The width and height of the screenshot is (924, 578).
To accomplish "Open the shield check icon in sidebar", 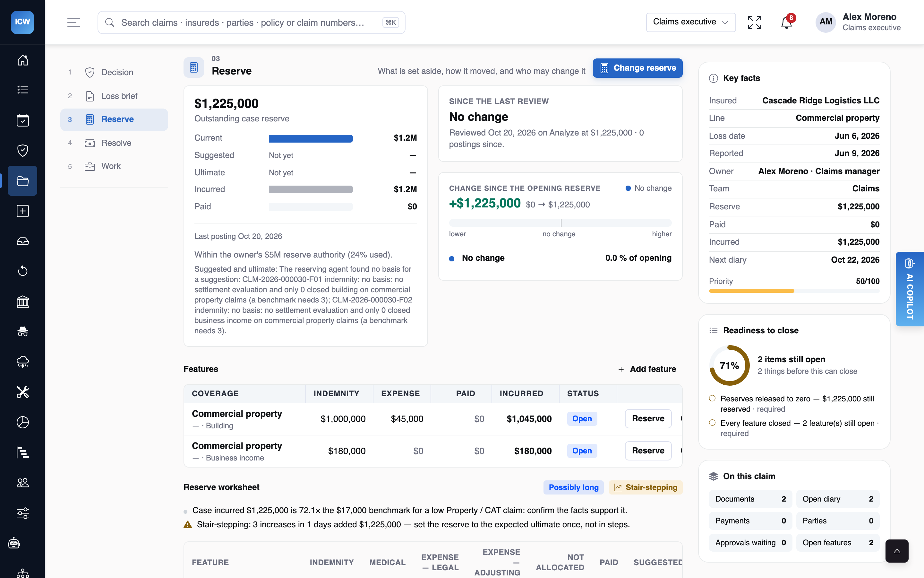I will [x=22, y=150].
